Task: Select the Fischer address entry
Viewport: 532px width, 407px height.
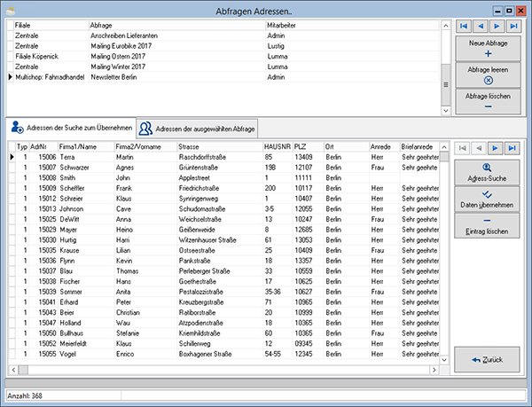Action: [224, 281]
